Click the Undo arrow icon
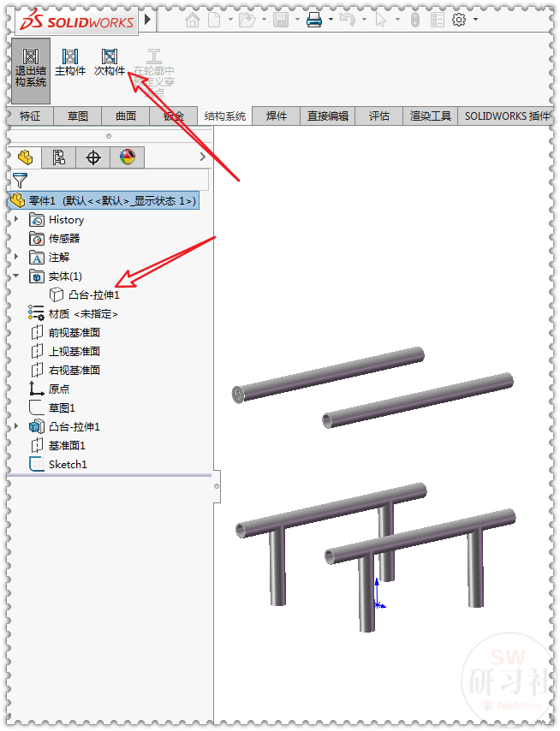Image resolution: width=560 pixels, height=731 pixels. point(348,20)
